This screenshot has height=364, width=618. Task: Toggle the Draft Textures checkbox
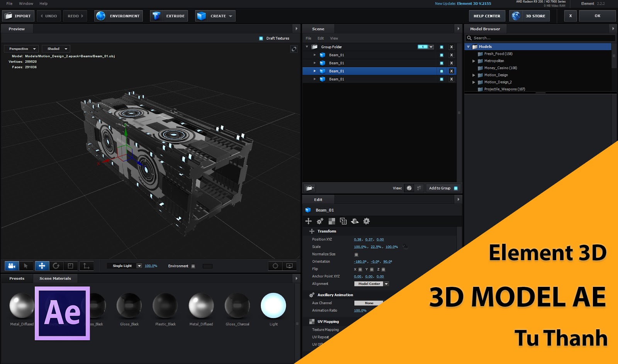pyautogui.click(x=261, y=38)
